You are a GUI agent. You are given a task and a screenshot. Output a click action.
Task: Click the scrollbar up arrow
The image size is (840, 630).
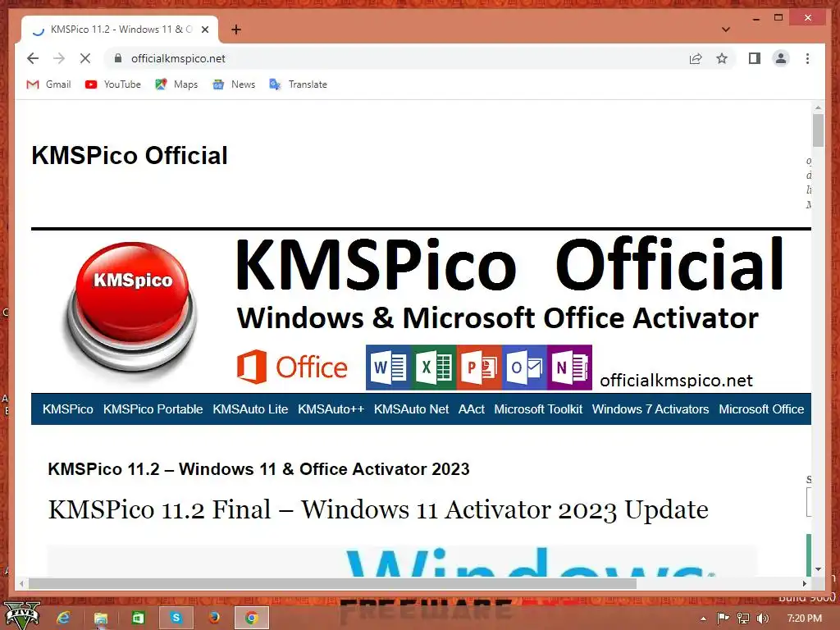(x=818, y=107)
